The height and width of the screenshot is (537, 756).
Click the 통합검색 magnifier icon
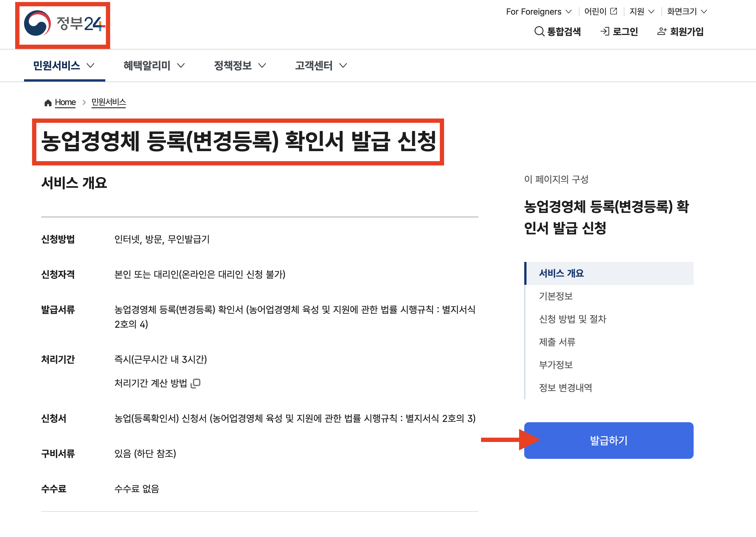pyautogui.click(x=539, y=31)
